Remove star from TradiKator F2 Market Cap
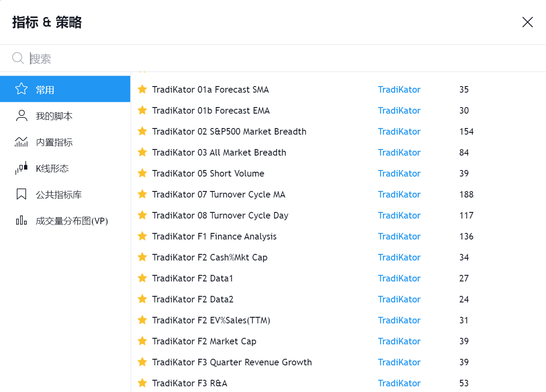This screenshot has height=392, width=546. point(142,341)
